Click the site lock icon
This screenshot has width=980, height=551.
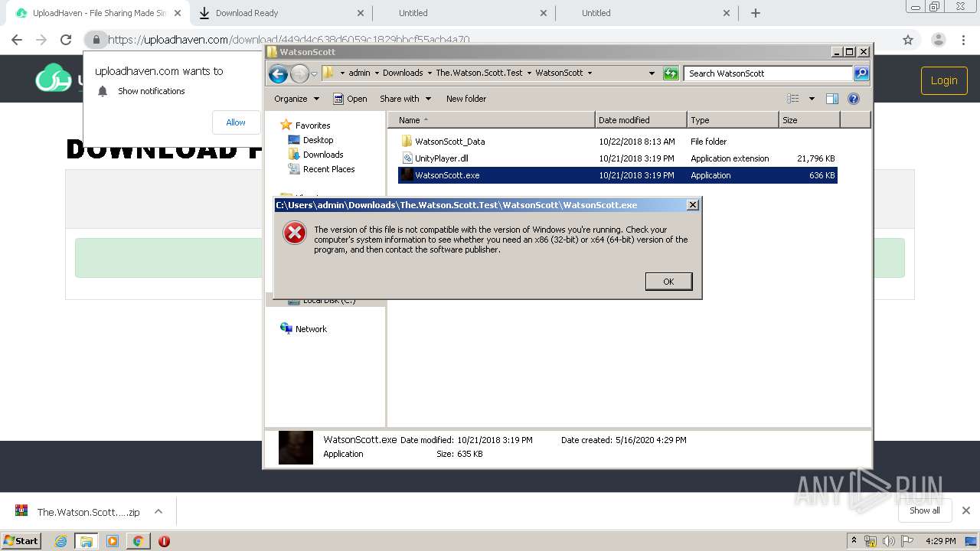click(x=95, y=40)
